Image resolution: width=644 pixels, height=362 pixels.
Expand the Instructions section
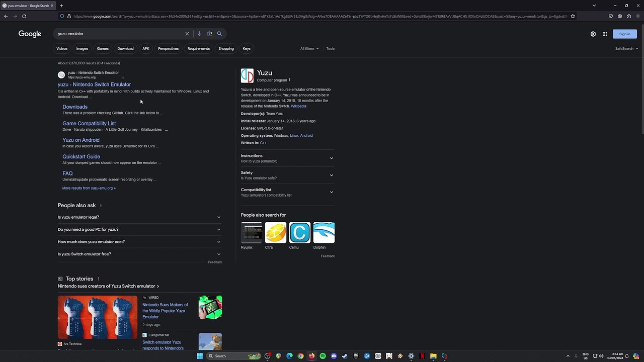point(287,158)
